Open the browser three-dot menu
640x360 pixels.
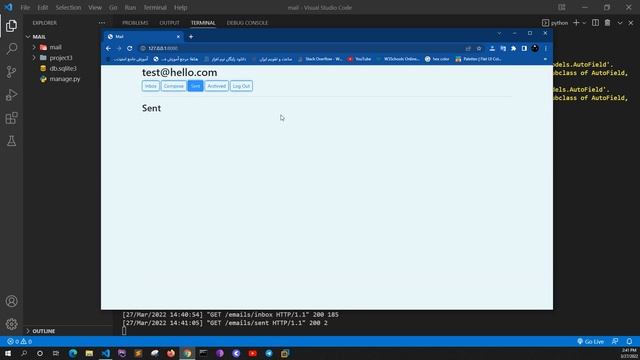coord(546,48)
